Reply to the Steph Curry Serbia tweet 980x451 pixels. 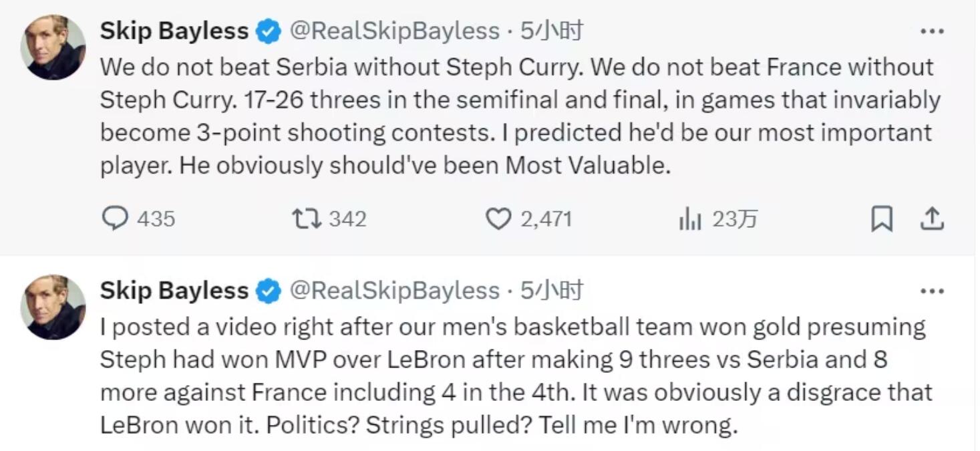tap(115, 219)
